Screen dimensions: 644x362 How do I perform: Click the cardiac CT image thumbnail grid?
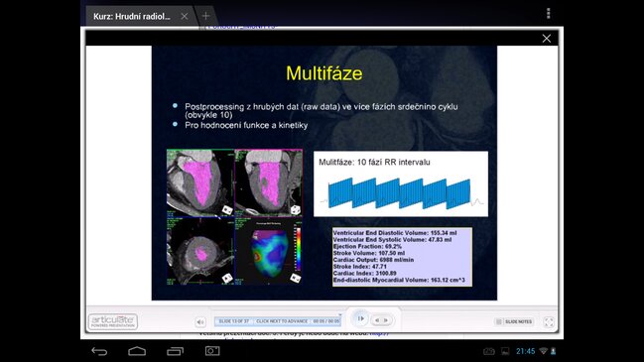(x=234, y=217)
